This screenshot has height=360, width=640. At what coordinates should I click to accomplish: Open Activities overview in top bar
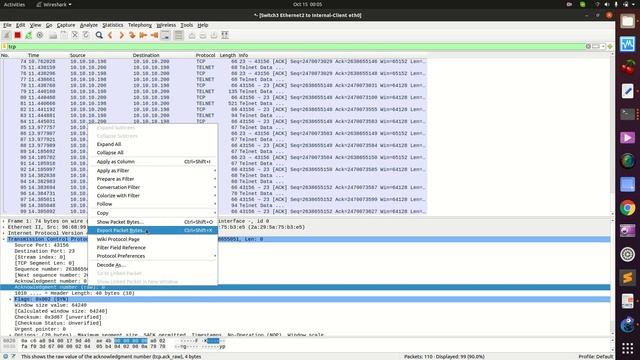[14, 4]
